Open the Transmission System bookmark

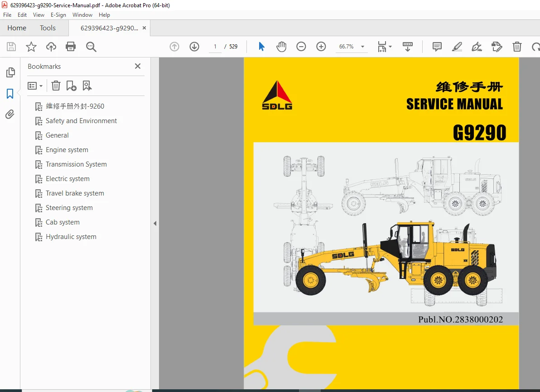[x=76, y=164]
